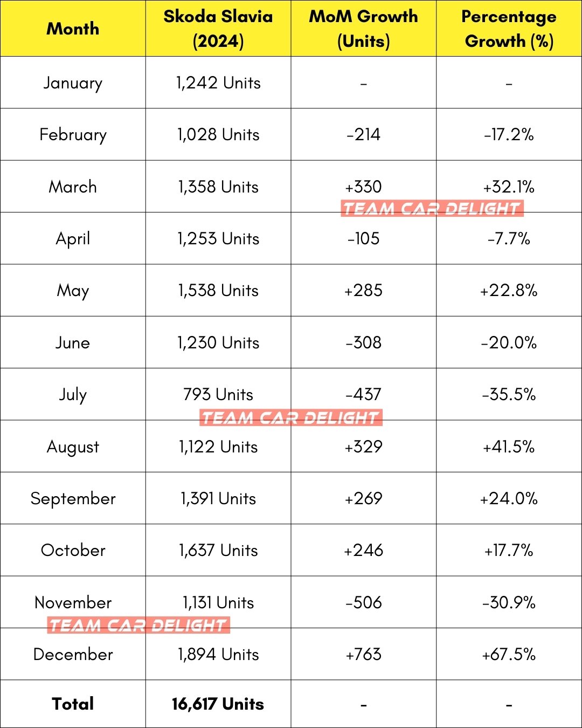This screenshot has height=728, width=582.
Task: Select the 16,617 Units total cell
Action: click(218, 704)
